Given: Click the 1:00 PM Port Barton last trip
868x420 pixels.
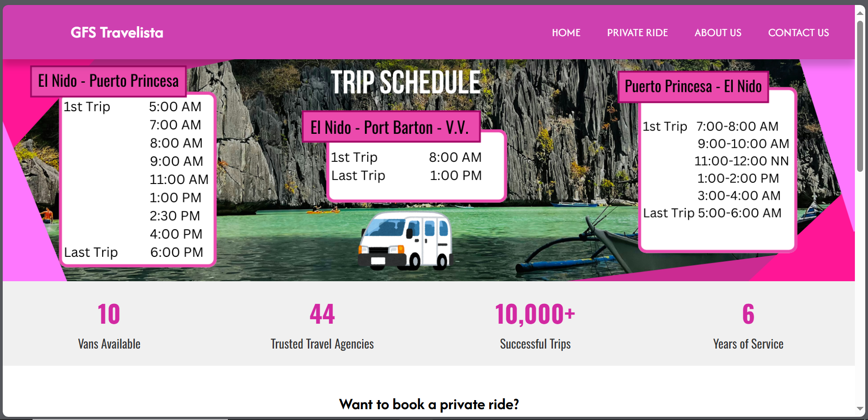Looking at the screenshot, I should tap(455, 175).
